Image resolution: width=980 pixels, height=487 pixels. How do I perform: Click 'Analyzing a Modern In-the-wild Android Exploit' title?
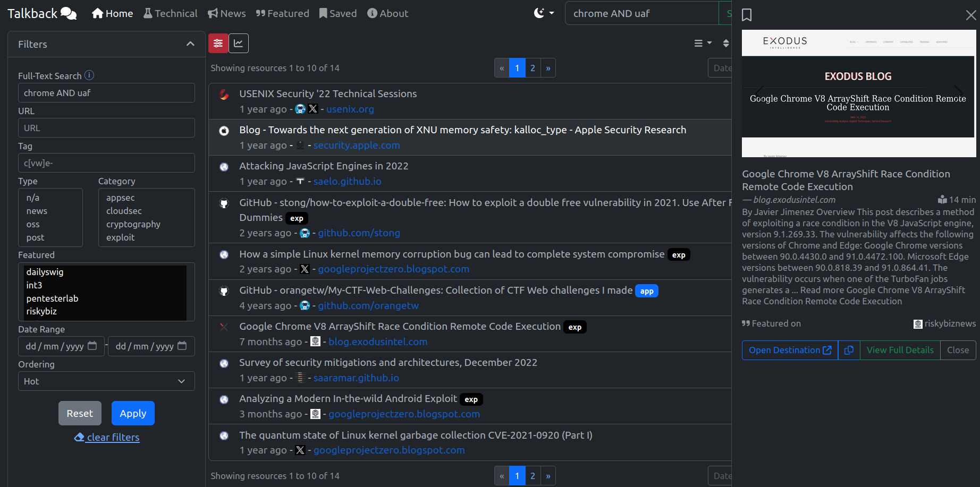tap(348, 398)
